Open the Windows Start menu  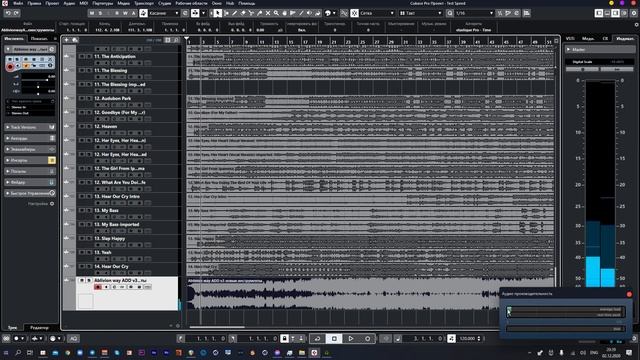click(6, 352)
